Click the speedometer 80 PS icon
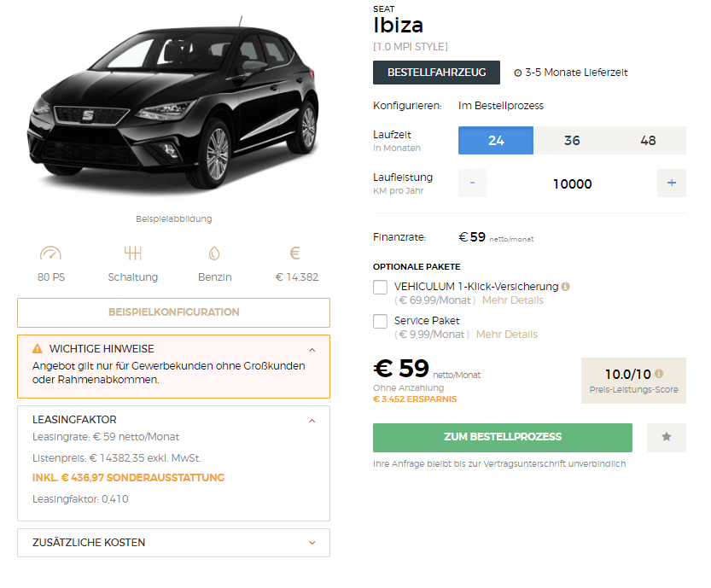 (50, 253)
